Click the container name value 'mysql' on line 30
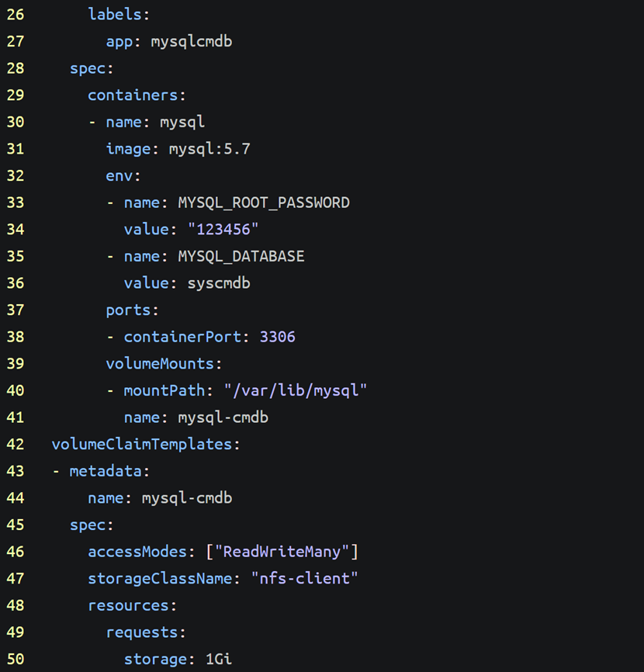 tap(182, 123)
